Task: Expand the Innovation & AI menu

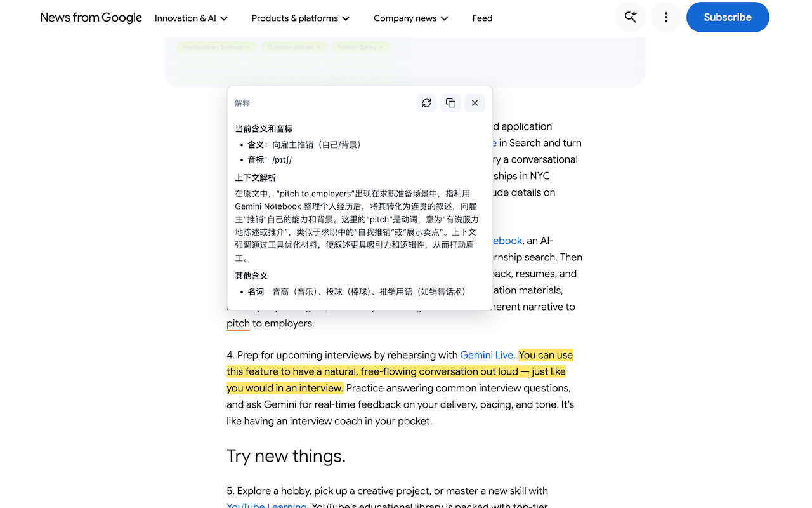Action: coord(191,18)
